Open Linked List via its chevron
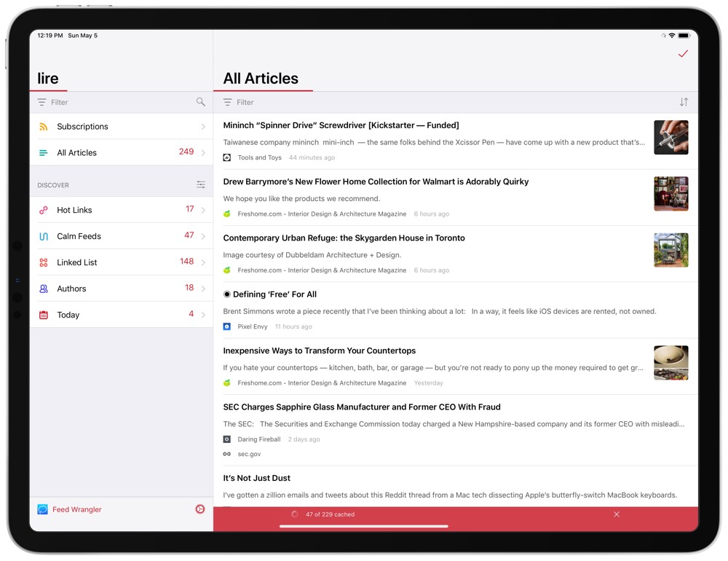This screenshot has width=728, height=561. tap(203, 262)
